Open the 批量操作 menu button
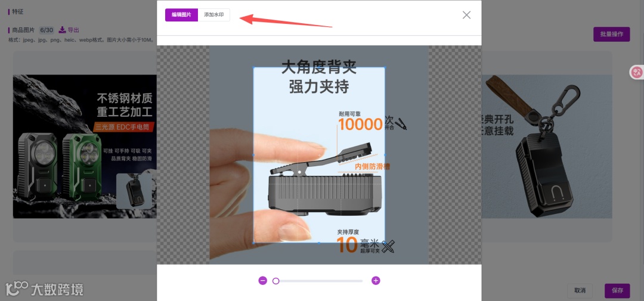The image size is (644, 301). pyautogui.click(x=612, y=35)
